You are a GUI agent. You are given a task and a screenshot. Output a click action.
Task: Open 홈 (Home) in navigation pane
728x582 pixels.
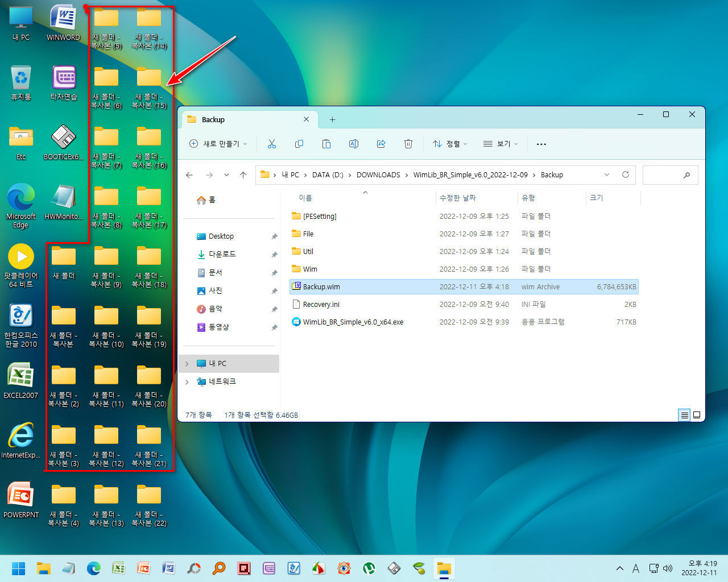tap(206, 200)
